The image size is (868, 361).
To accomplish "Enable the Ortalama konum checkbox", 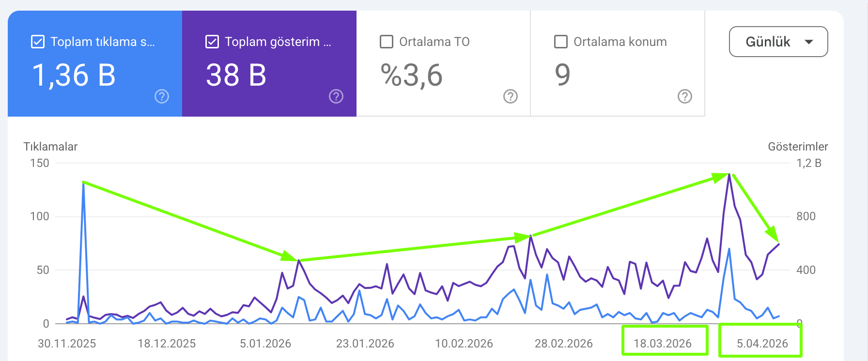I will point(561,42).
